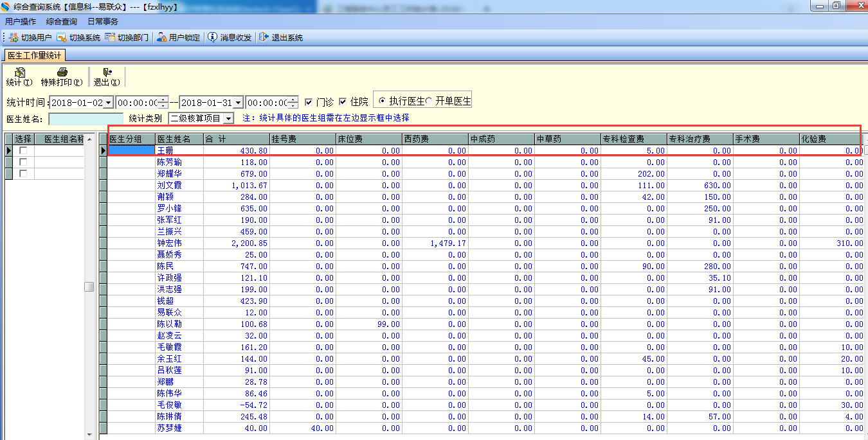Open 消息收发 messaging icon

(212, 38)
